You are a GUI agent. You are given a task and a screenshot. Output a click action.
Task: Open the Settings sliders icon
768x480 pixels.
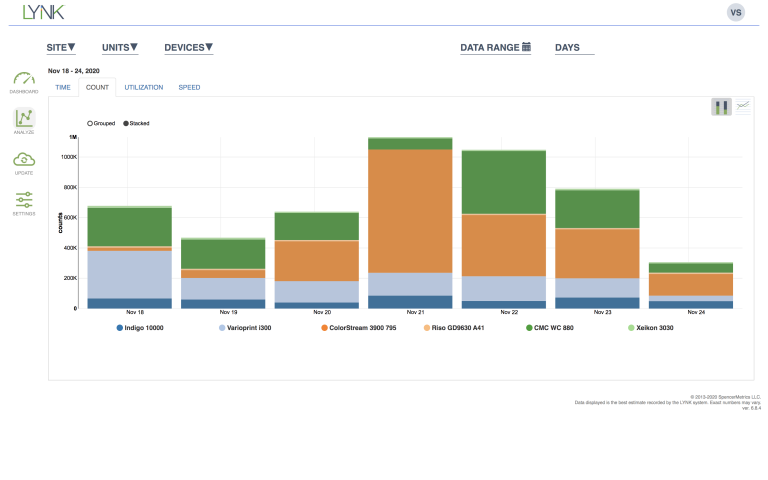coord(24,200)
